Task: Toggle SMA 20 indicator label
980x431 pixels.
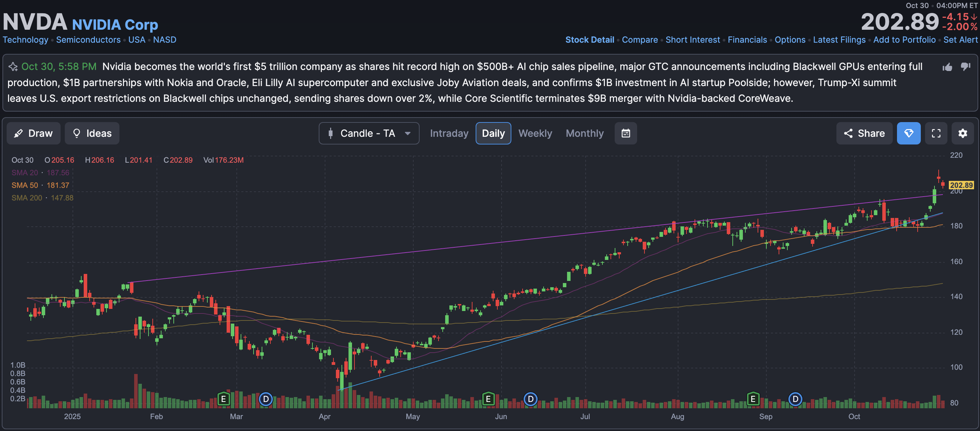Action: (25, 172)
